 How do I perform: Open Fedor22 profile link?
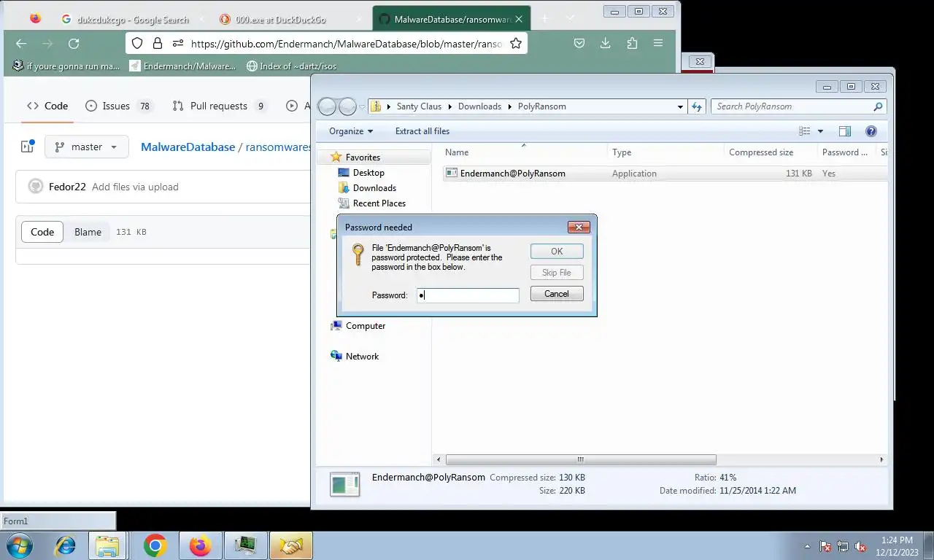67,187
